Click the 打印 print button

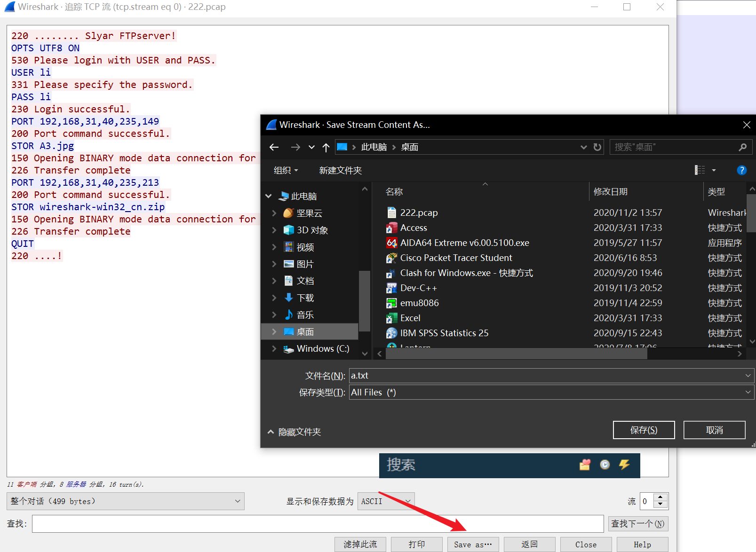click(417, 544)
